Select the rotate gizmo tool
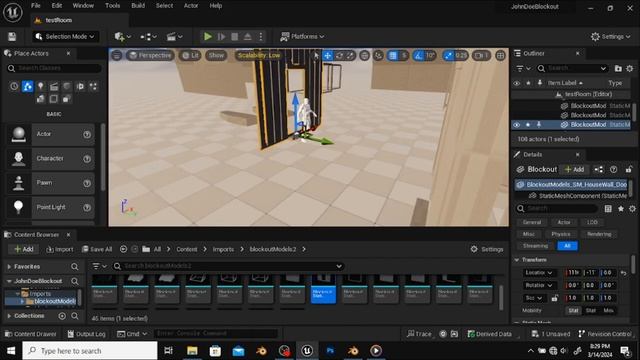 tap(339, 56)
